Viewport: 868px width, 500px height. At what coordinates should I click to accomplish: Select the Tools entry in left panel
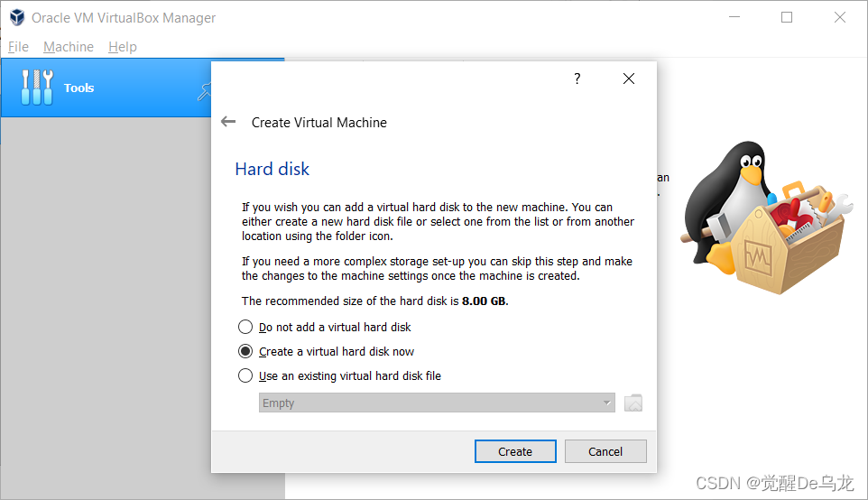tap(106, 88)
